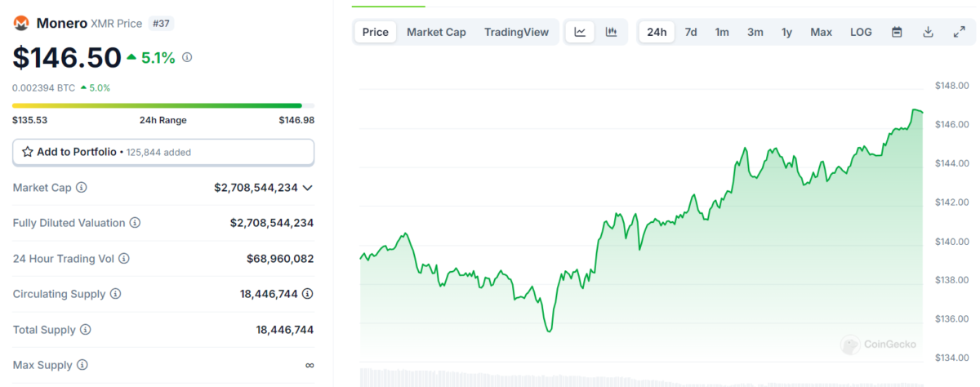This screenshot has height=387, width=980.
Task: Expand the Market Cap value chevron
Action: (x=307, y=188)
